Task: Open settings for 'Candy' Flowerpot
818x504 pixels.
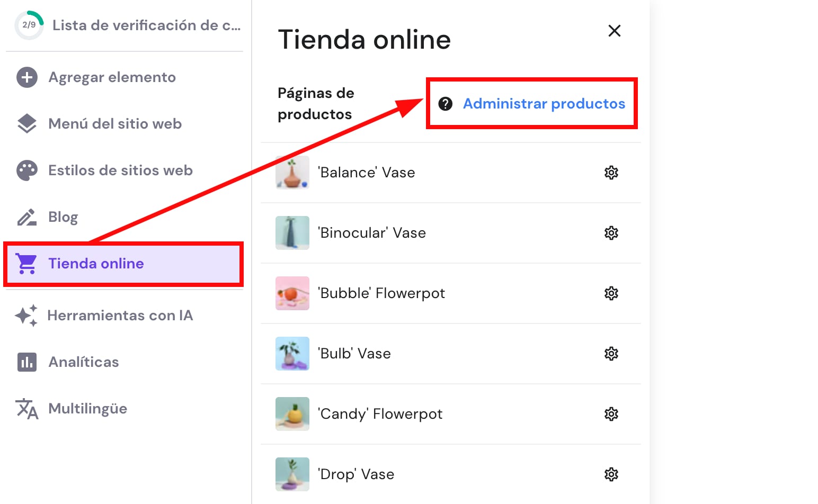Action: tap(611, 414)
